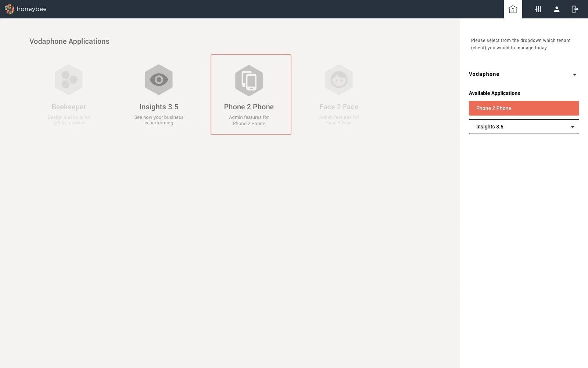Click the honeybee brand name text

pos(32,9)
